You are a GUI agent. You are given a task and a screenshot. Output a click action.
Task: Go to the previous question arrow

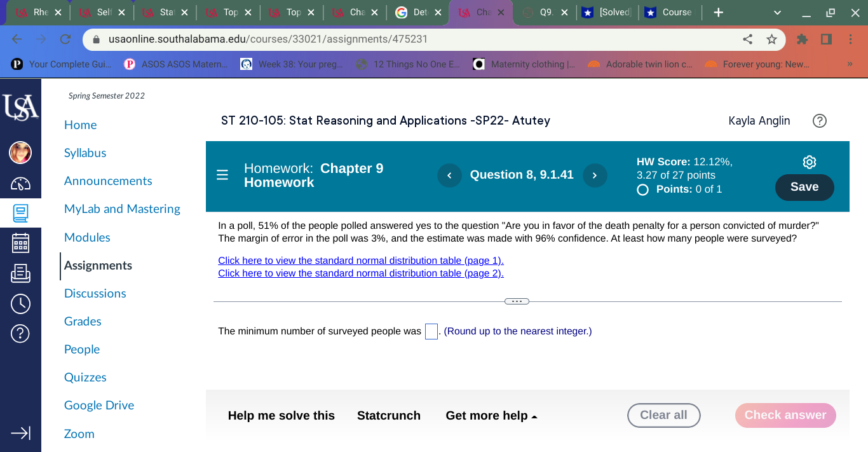coord(449,175)
